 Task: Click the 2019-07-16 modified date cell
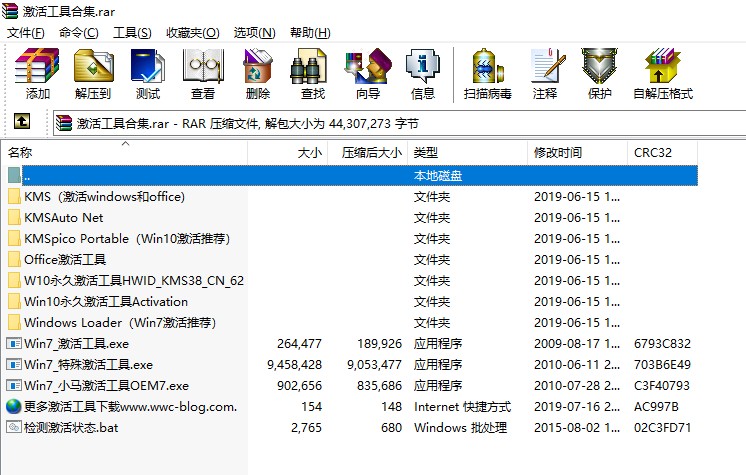[577, 406]
